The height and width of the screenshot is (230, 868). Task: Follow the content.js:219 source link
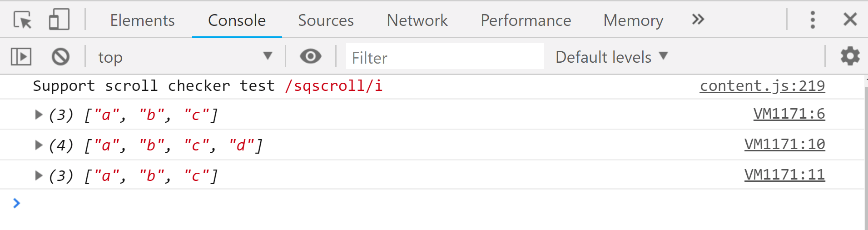[762, 86]
